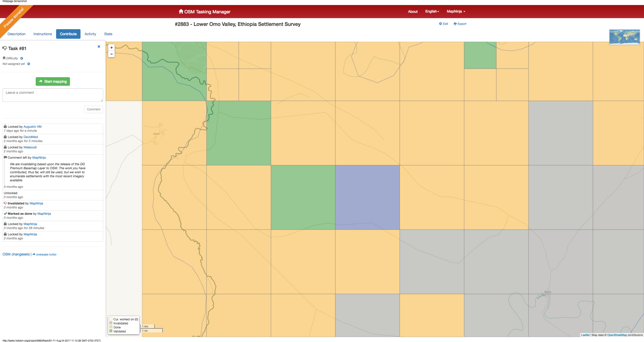Open the English language dropdown
The image size is (644, 342).
(x=432, y=11)
